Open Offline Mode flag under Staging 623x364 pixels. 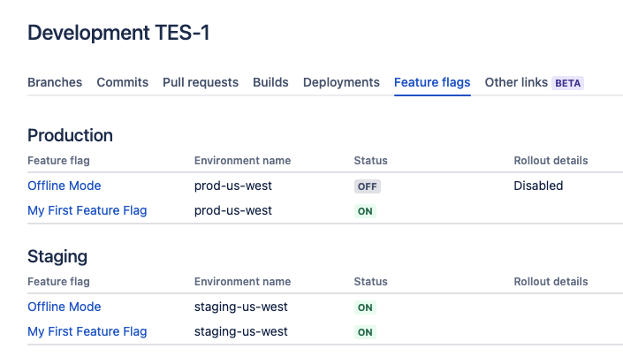65,307
